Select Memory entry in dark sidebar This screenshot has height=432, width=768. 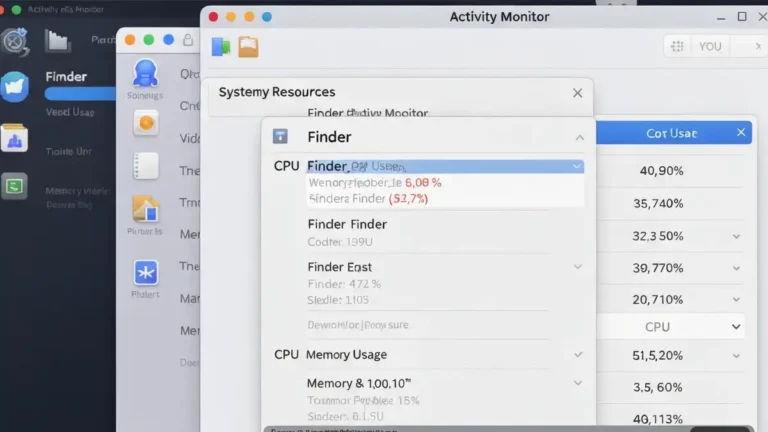[77, 191]
